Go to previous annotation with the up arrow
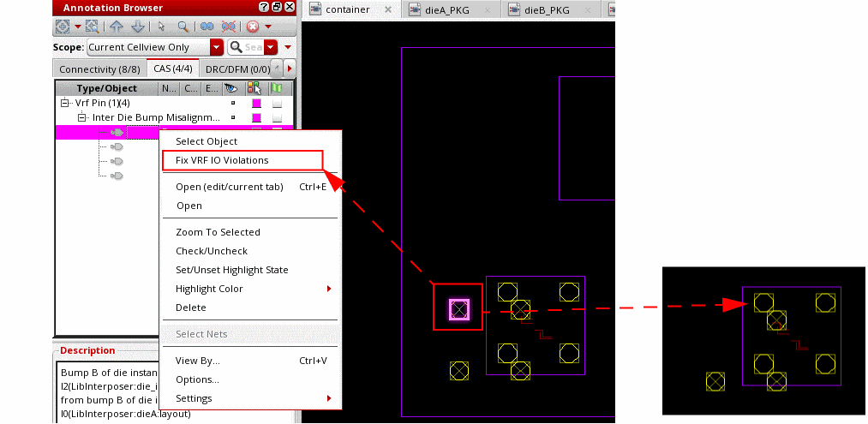 pyautogui.click(x=117, y=26)
